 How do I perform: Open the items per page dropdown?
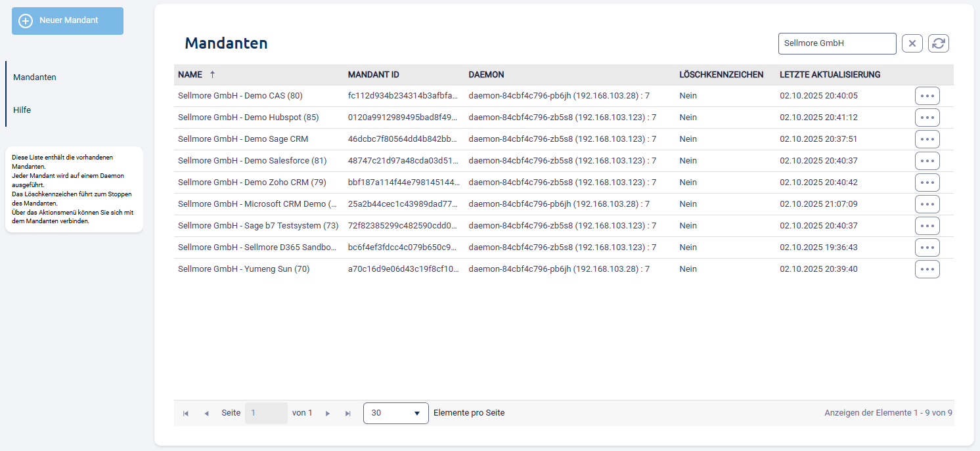click(x=395, y=413)
